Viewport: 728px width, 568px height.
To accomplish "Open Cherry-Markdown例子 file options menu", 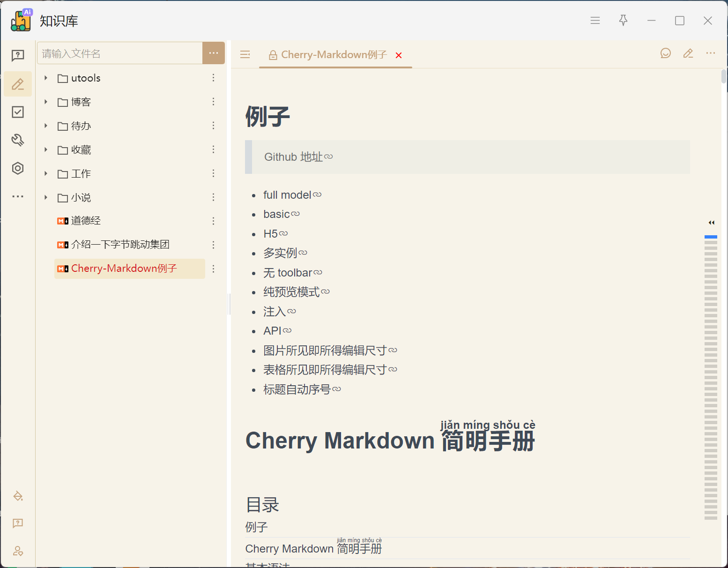I will click(x=214, y=269).
